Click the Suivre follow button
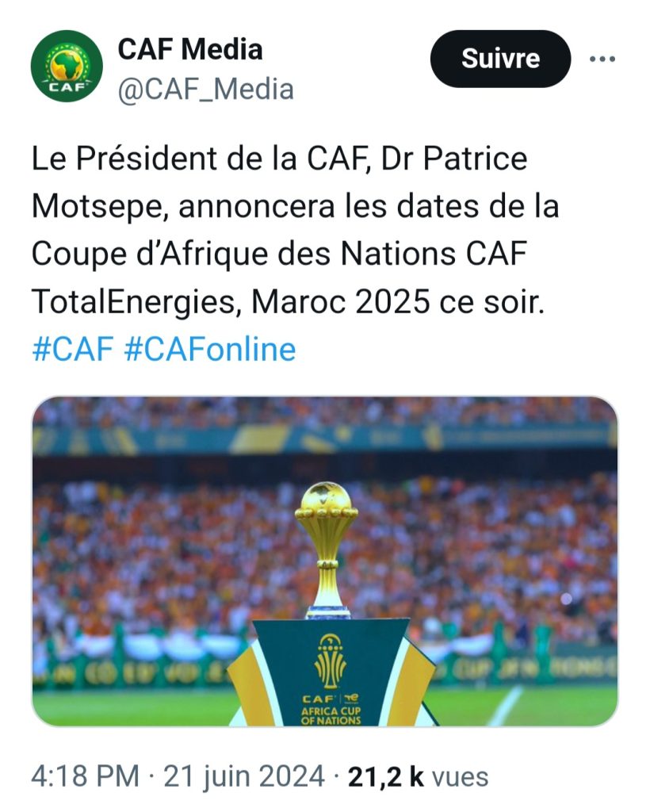Screen dimensions: 650x812 500,59
